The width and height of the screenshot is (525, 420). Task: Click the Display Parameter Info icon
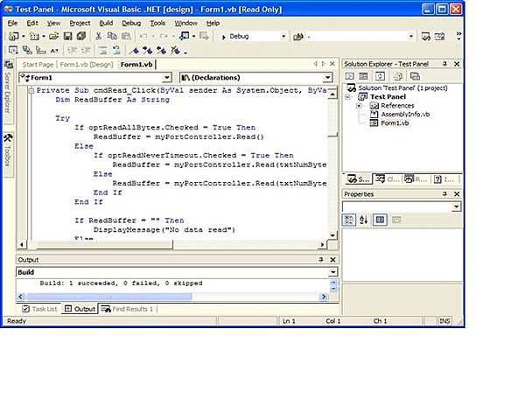click(27, 51)
